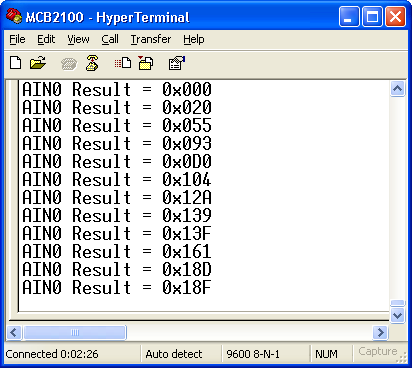Click the vertical scrollbar thumb
This screenshot has height=368, width=412.
click(397, 303)
